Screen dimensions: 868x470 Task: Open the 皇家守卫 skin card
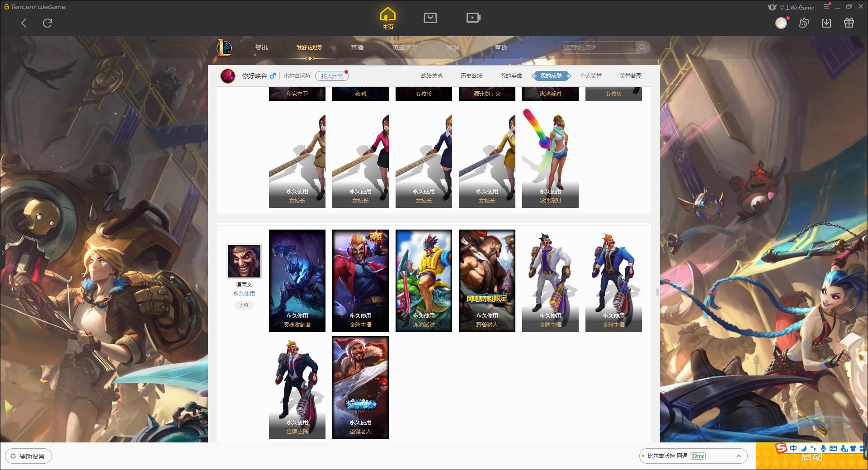[297, 94]
